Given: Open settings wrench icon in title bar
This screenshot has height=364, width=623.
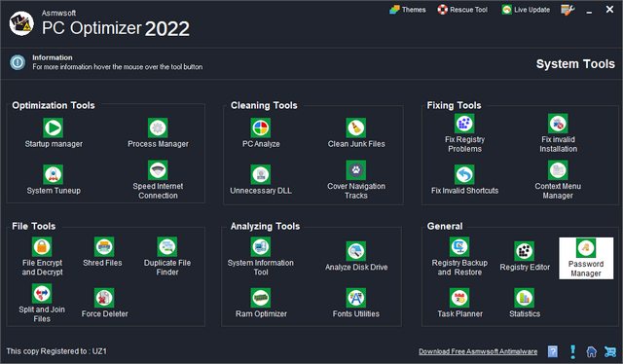Looking at the screenshot, I should [x=568, y=10].
